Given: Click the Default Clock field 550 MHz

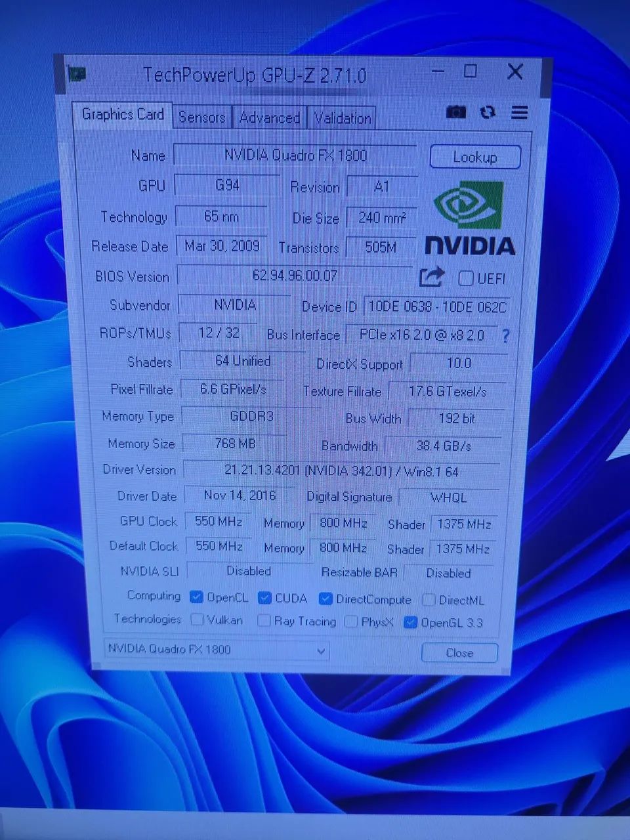Looking at the screenshot, I should (x=219, y=546).
